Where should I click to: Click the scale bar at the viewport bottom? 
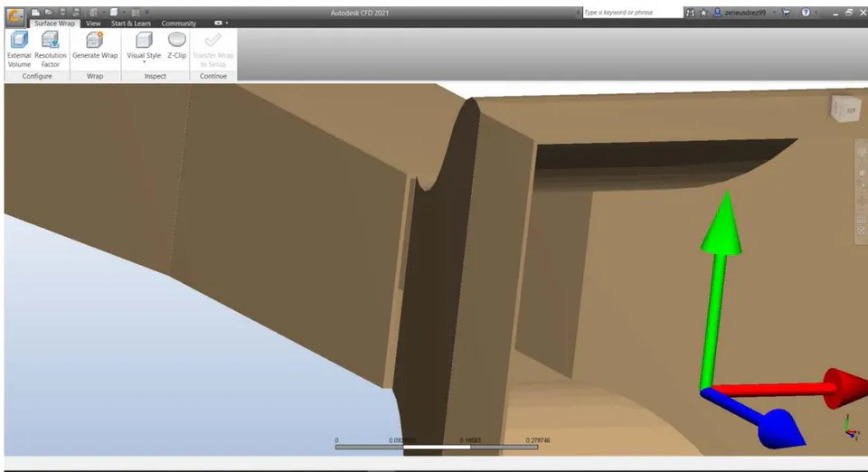(436, 447)
